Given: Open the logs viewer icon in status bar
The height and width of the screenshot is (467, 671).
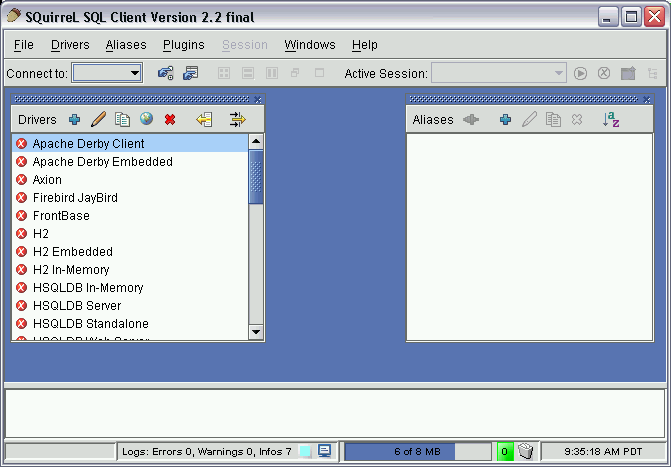Looking at the screenshot, I should [324, 451].
